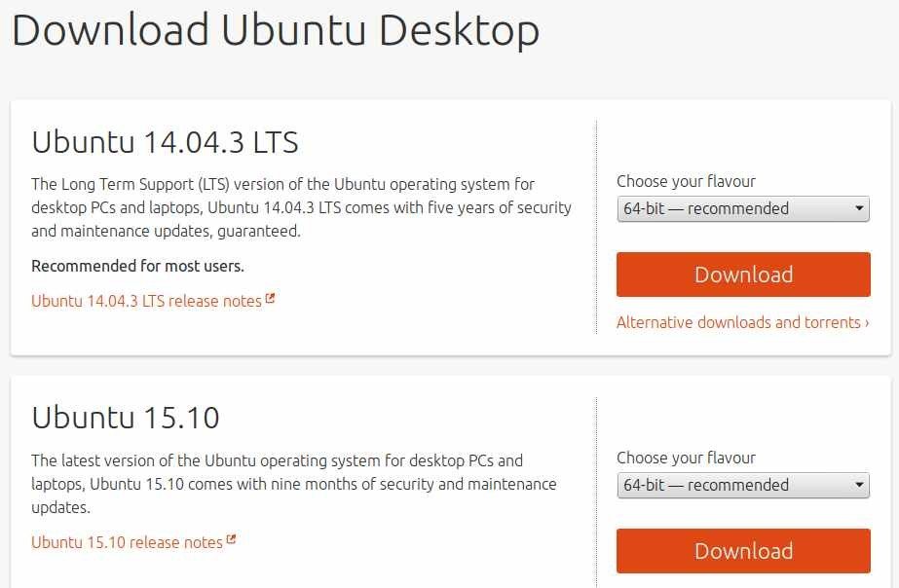The height and width of the screenshot is (588, 899).
Task: Click 'Choose your flavour' label in 15.10 section
Action: pyautogui.click(x=686, y=458)
